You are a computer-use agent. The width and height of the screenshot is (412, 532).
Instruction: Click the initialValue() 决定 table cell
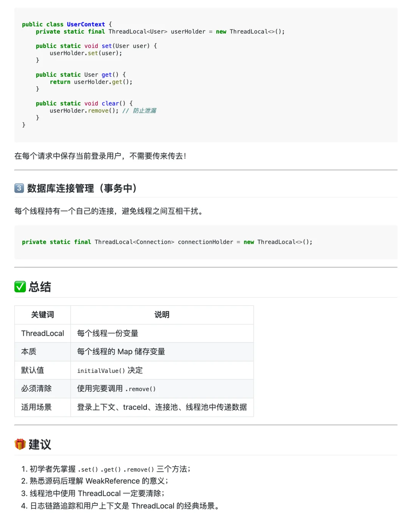coord(109,370)
